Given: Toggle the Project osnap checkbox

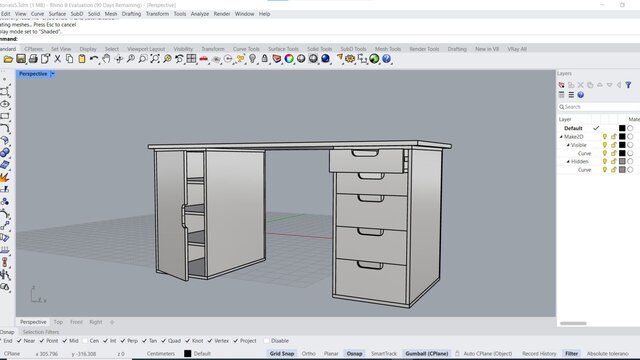Looking at the screenshot, I should click(x=236, y=340).
